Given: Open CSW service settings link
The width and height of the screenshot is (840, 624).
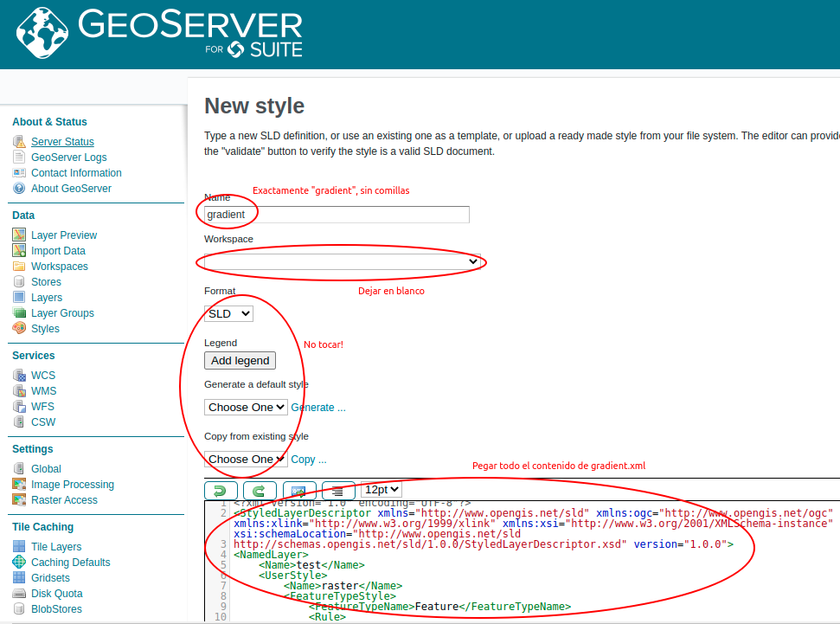Looking at the screenshot, I should (43, 421).
